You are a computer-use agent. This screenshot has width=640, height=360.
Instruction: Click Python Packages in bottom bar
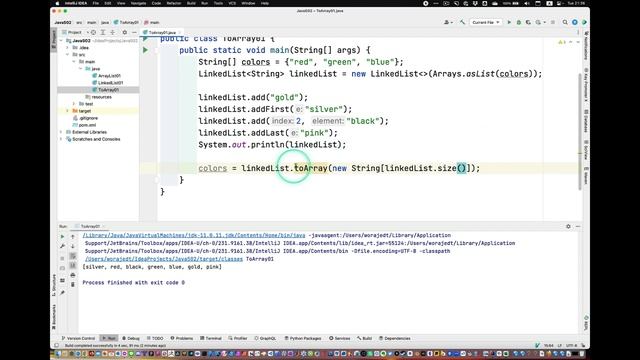point(303,338)
